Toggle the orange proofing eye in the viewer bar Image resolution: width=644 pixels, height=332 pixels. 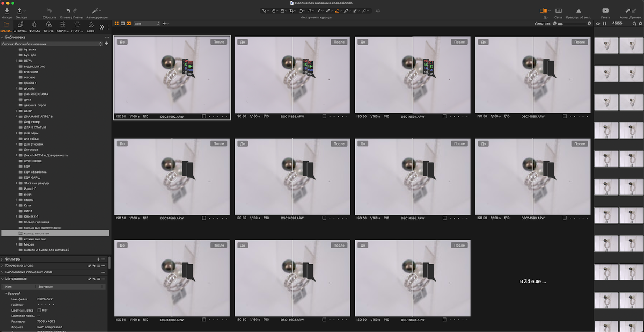tap(129, 24)
